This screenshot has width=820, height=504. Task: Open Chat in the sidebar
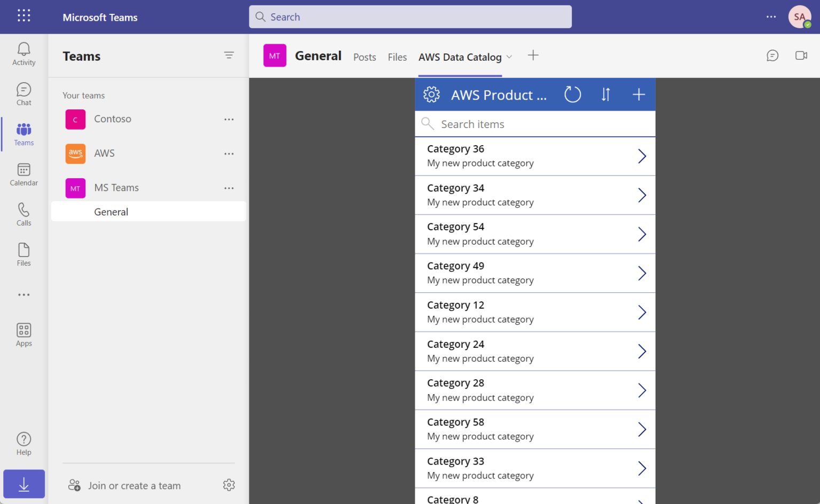pos(23,94)
